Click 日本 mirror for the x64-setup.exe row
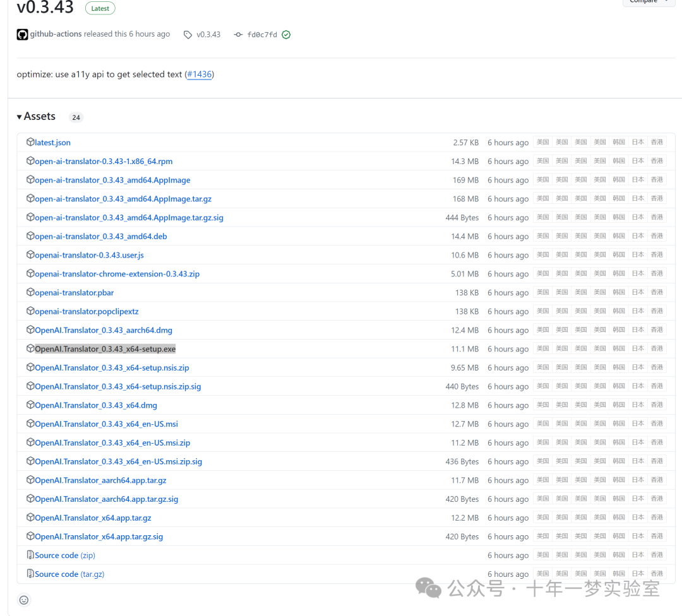 click(638, 348)
